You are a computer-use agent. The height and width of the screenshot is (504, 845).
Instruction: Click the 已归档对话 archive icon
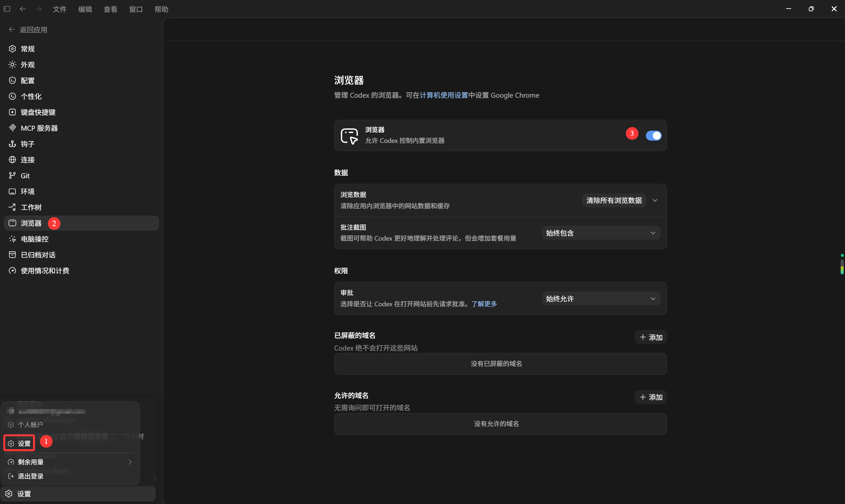click(x=12, y=255)
